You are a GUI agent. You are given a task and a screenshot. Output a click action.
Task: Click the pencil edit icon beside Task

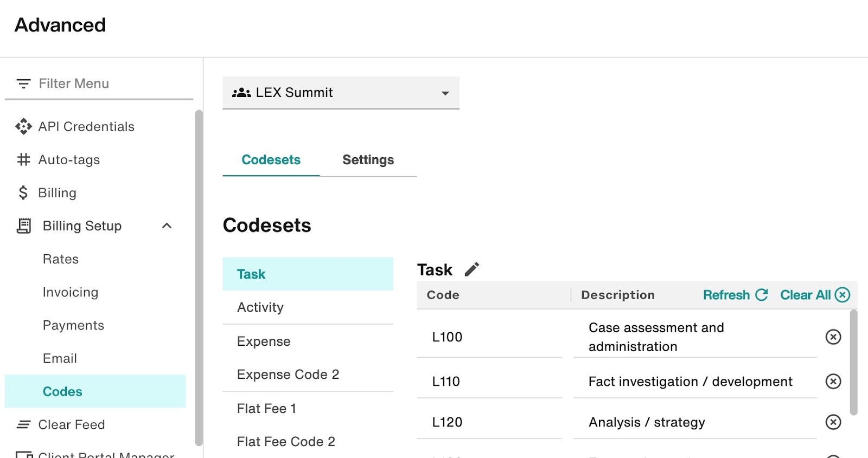(x=472, y=269)
